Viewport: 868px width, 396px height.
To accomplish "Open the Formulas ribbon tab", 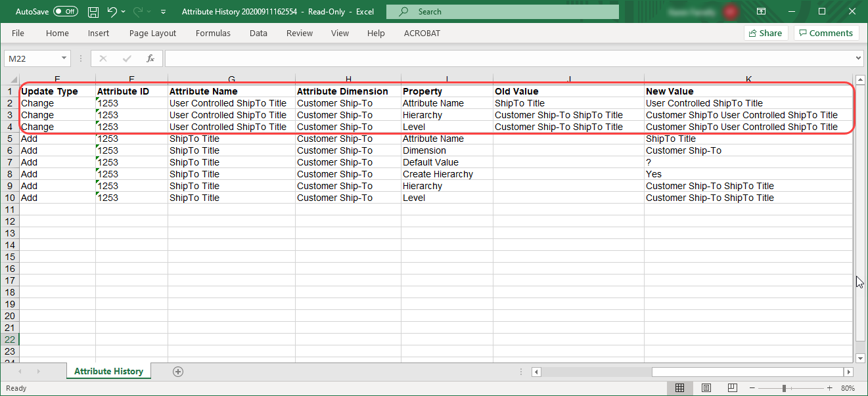I will coord(213,33).
